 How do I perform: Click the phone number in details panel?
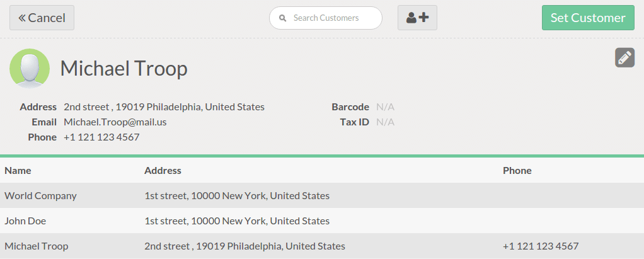click(101, 137)
